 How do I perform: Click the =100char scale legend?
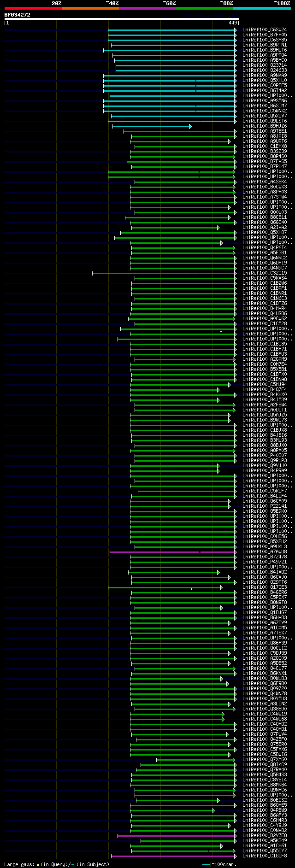(219, 864)
